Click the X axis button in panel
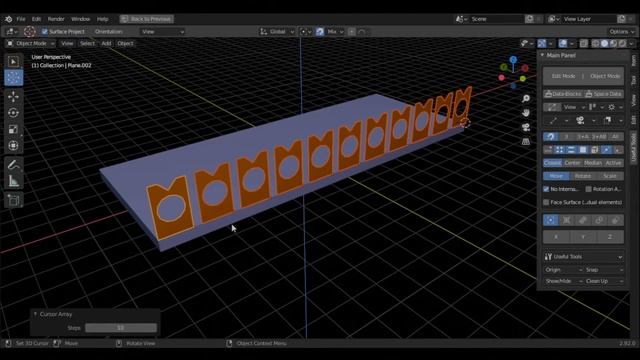Screen dimensions: 640x360 pyautogui.click(x=556, y=237)
